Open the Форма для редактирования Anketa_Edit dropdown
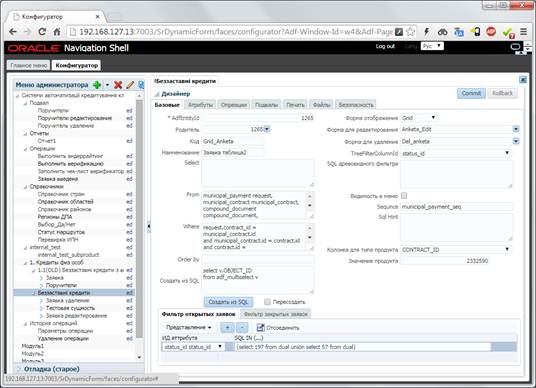536x388 pixels. [x=516, y=129]
